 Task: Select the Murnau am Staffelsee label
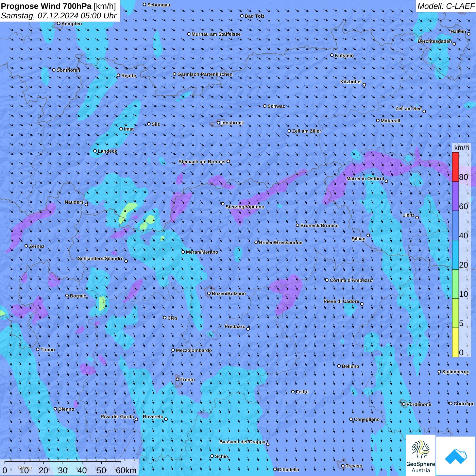pos(216,34)
